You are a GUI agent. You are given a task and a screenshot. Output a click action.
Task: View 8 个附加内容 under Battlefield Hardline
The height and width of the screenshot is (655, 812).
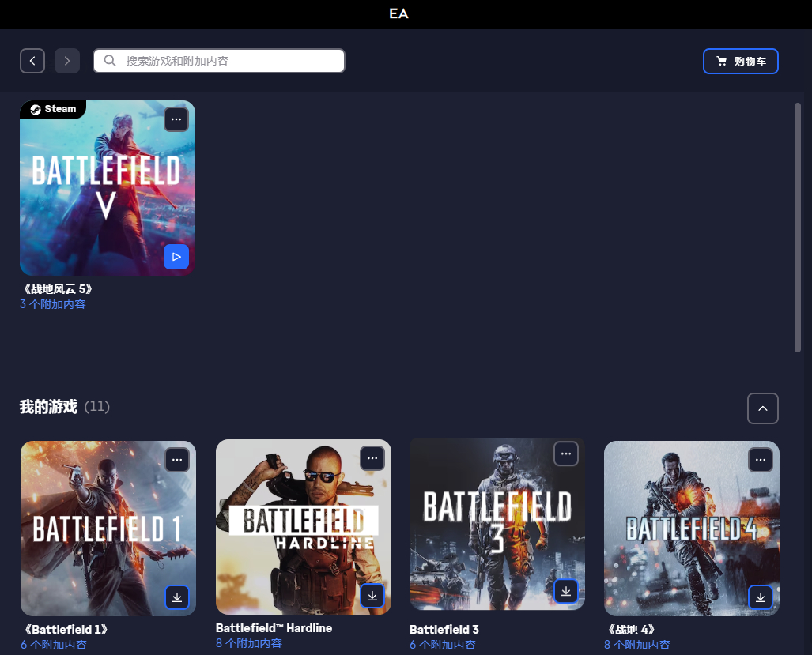tap(249, 643)
